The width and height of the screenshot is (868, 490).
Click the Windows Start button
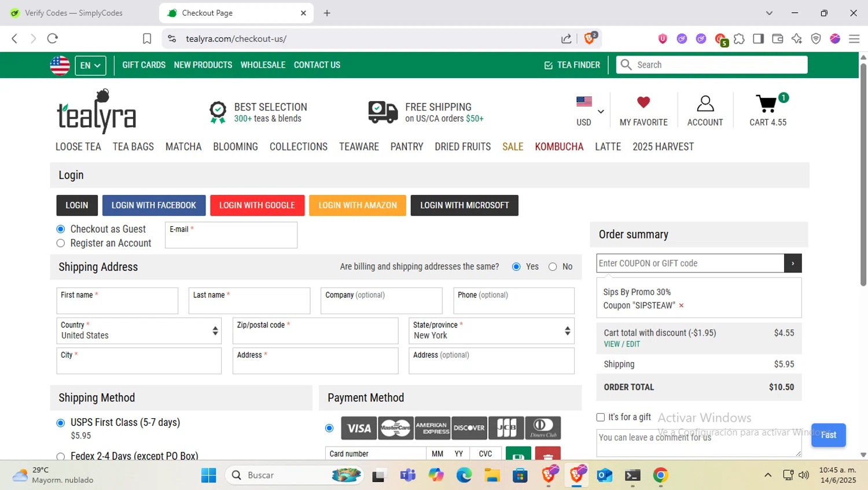(208, 476)
